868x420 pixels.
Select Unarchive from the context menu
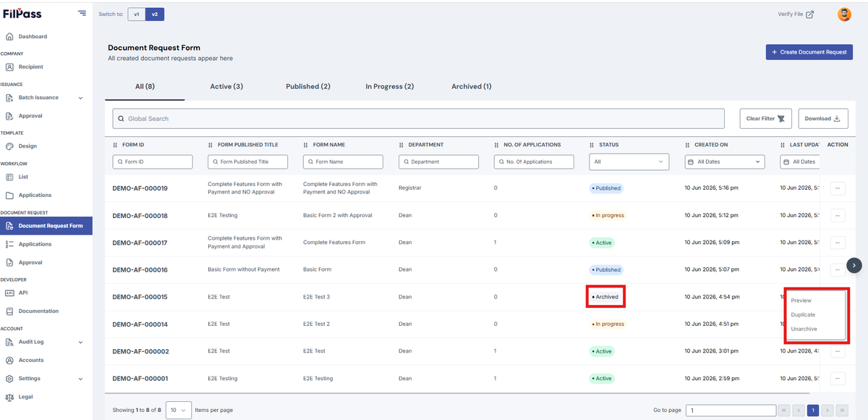[804, 329]
